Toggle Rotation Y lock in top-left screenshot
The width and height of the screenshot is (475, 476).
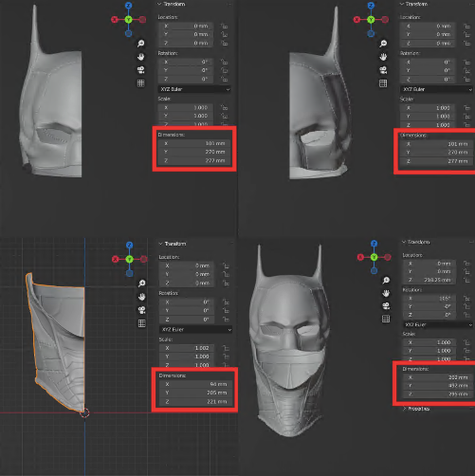pyautogui.click(x=224, y=70)
